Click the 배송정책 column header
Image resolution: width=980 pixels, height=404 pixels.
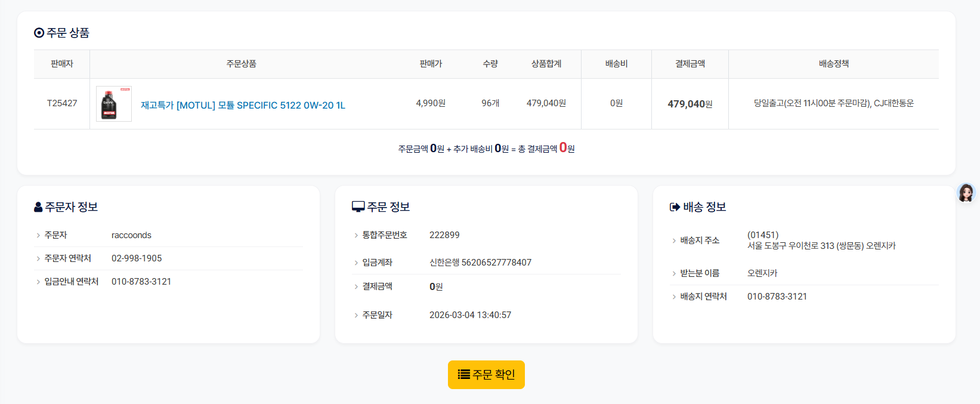[x=833, y=64]
